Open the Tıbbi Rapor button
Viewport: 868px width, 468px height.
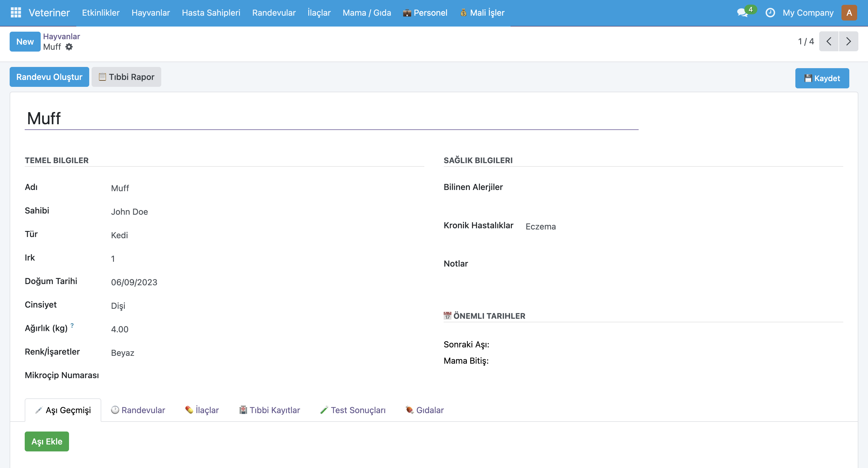click(x=126, y=77)
